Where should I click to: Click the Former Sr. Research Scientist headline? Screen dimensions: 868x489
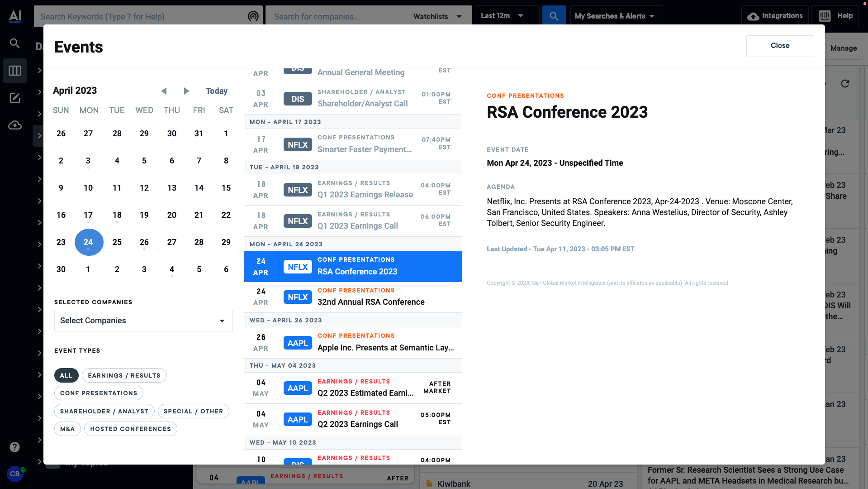(749, 475)
